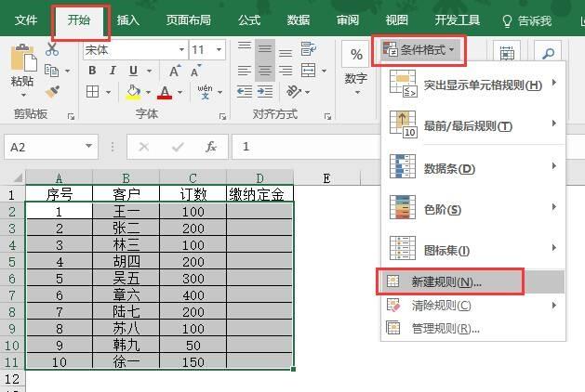Apply yellow fill color bucket

pyautogui.click(x=134, y=92)
